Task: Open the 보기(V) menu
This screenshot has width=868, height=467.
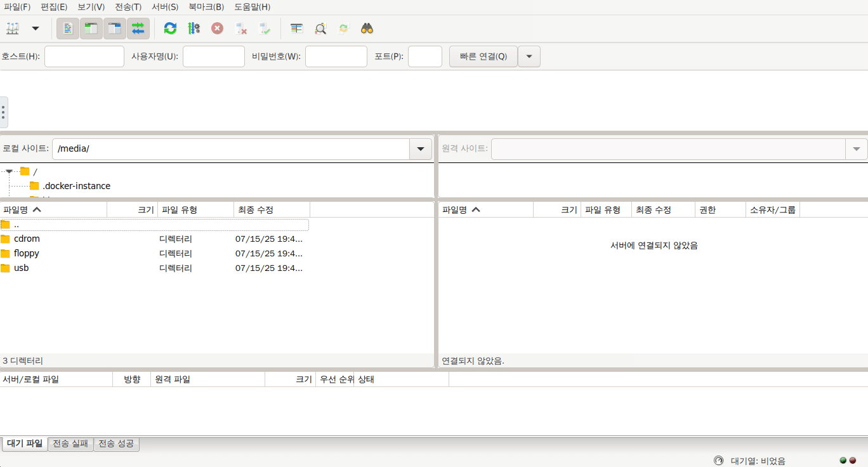Action: pos(91,7)
